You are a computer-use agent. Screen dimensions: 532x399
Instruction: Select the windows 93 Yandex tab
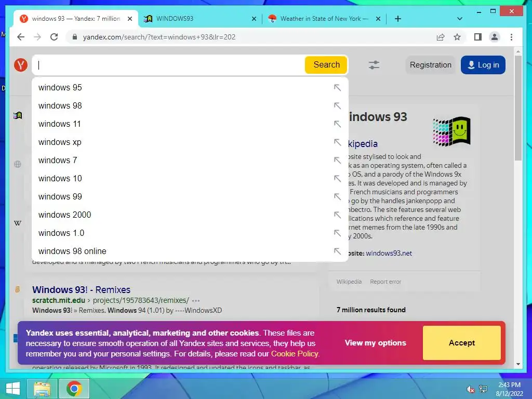tap(75, 19)
